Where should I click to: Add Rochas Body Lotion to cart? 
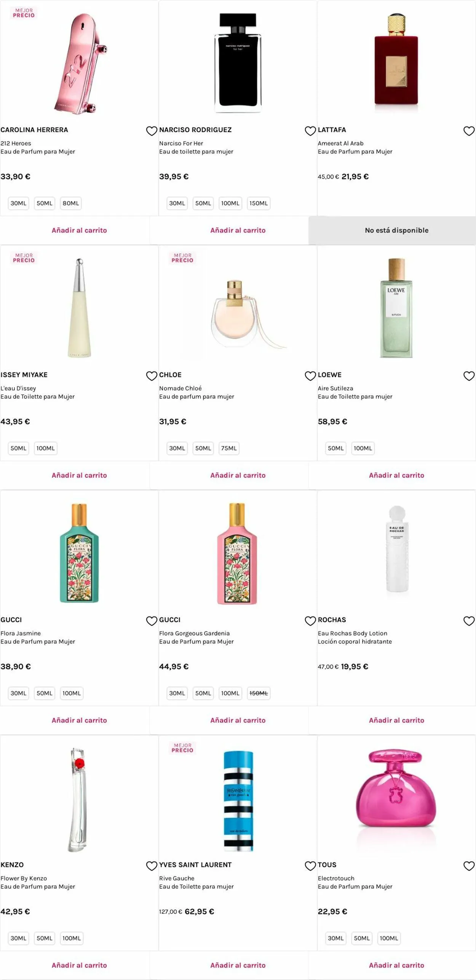[396, 720]
